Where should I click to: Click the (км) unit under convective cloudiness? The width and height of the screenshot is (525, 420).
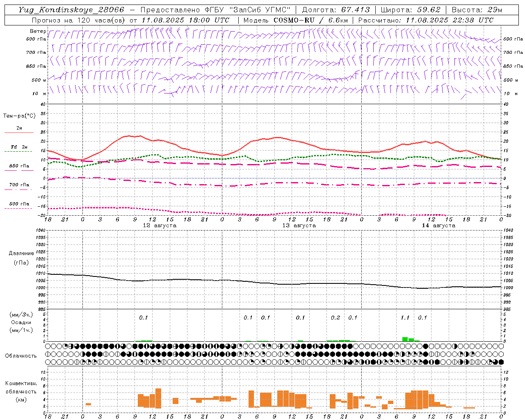click(21, 399)
